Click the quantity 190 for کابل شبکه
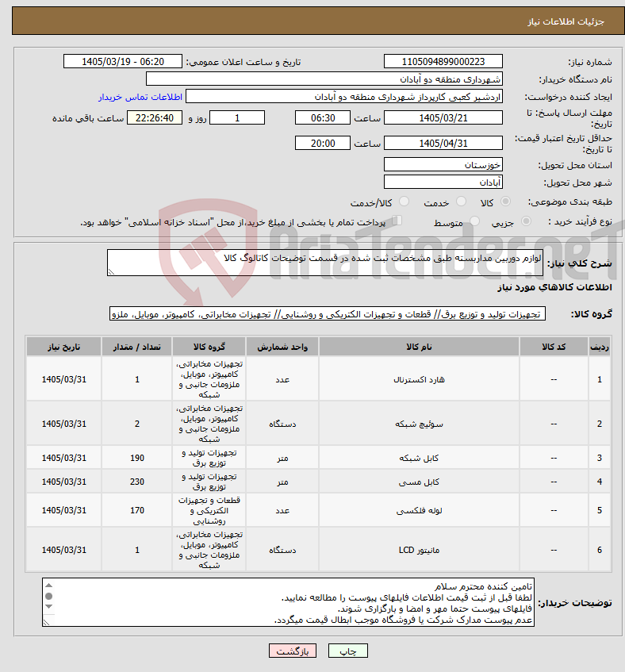The image size is (625, 672). click(x=137, y=458)
